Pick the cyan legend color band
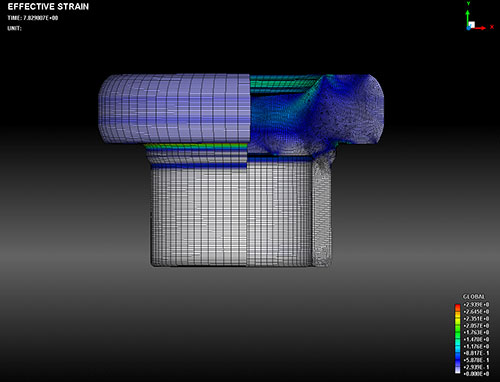Screen dimensions: 500x382 [x=457, y=345]
